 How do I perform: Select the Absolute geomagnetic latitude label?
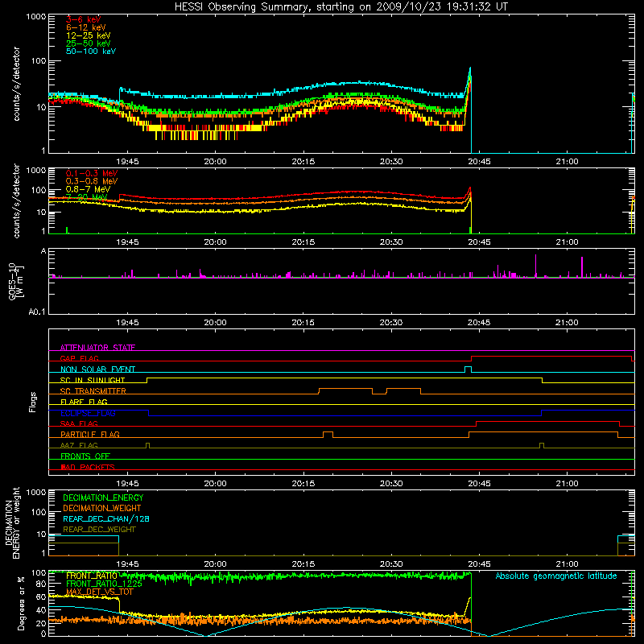point(556,576)
